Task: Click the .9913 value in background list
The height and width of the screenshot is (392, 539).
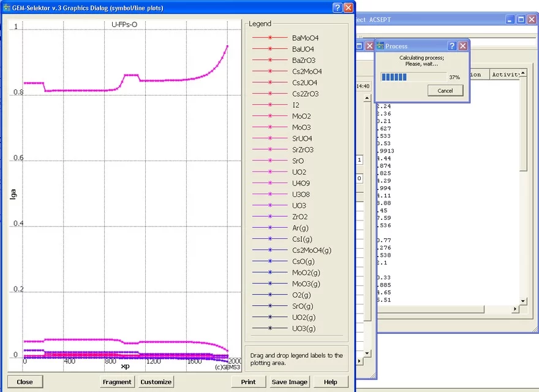Action: 385,151
